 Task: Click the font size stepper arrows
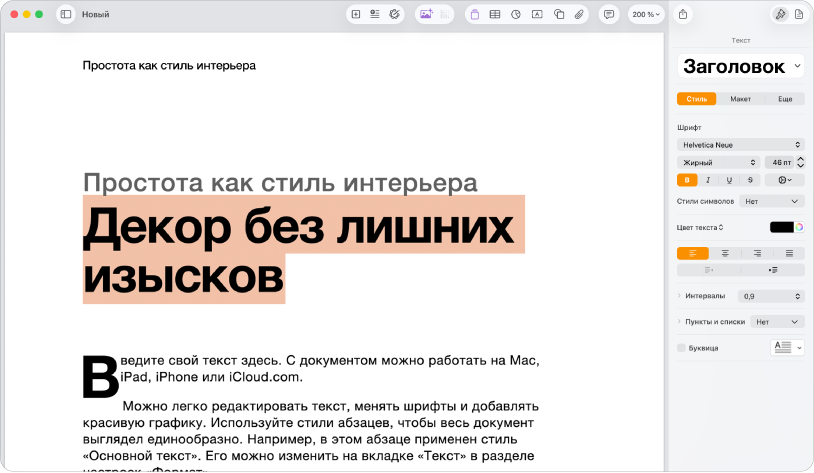tap(800, 163)
